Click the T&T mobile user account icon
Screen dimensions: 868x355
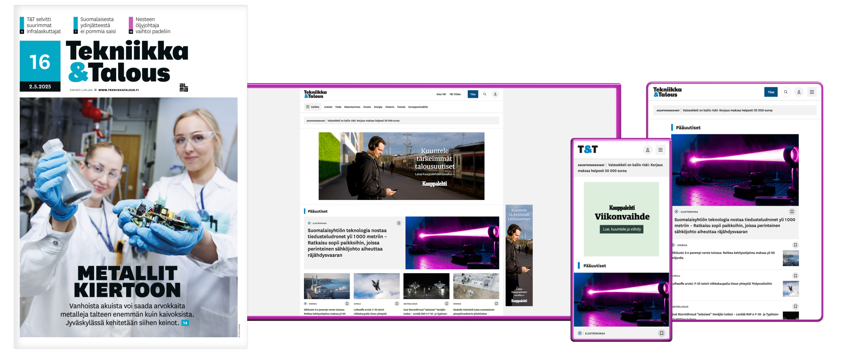coord(647,150)
